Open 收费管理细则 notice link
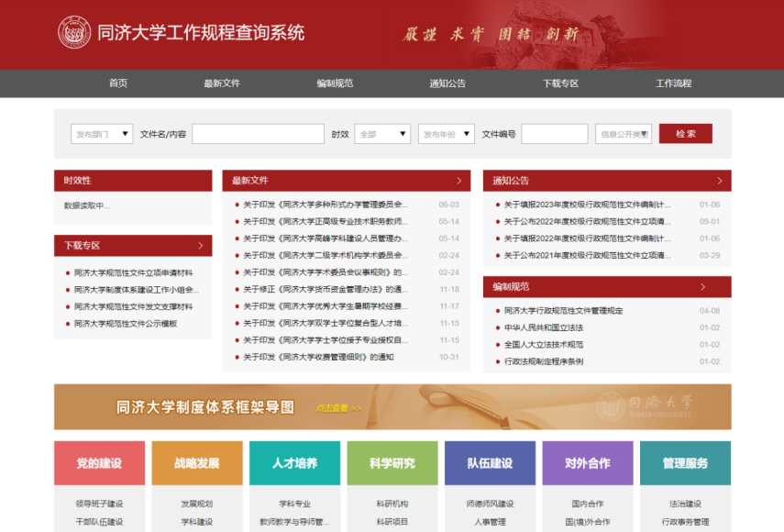Screen dimensions: 784x532 318,358
